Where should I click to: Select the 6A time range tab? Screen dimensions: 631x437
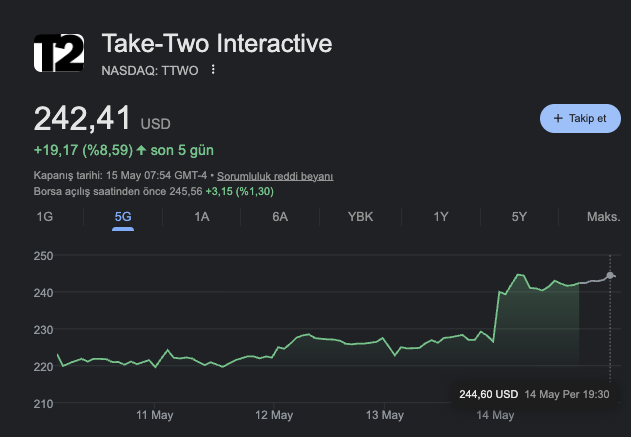(x=280, y=217)
